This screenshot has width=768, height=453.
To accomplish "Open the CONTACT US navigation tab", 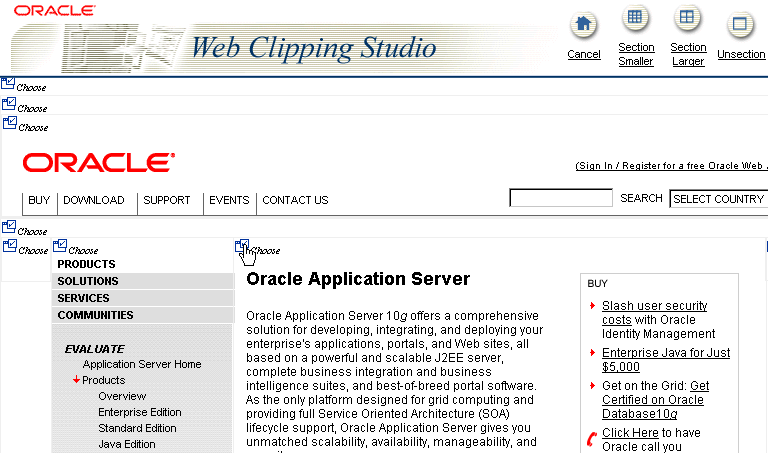I will tap(295, 200).
